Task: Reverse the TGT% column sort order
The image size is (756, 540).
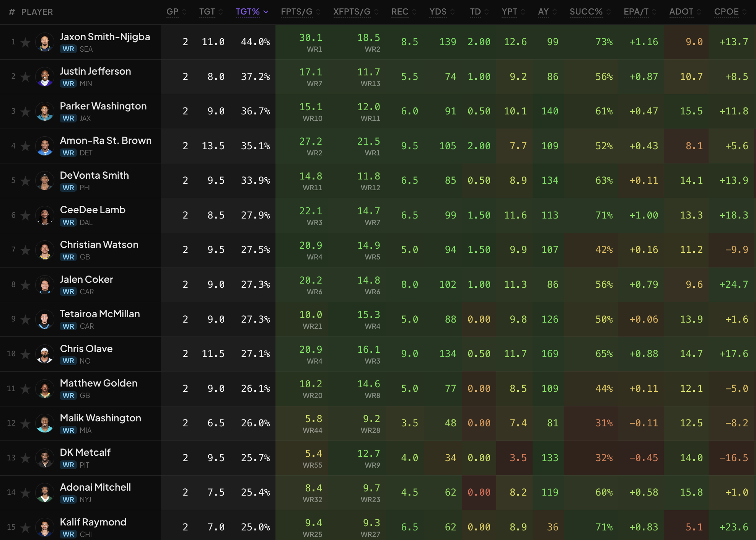Action: 252,12
